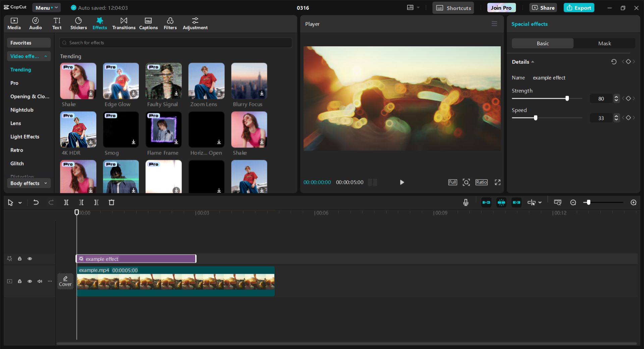Open the Transitions tab

point(124,23)
